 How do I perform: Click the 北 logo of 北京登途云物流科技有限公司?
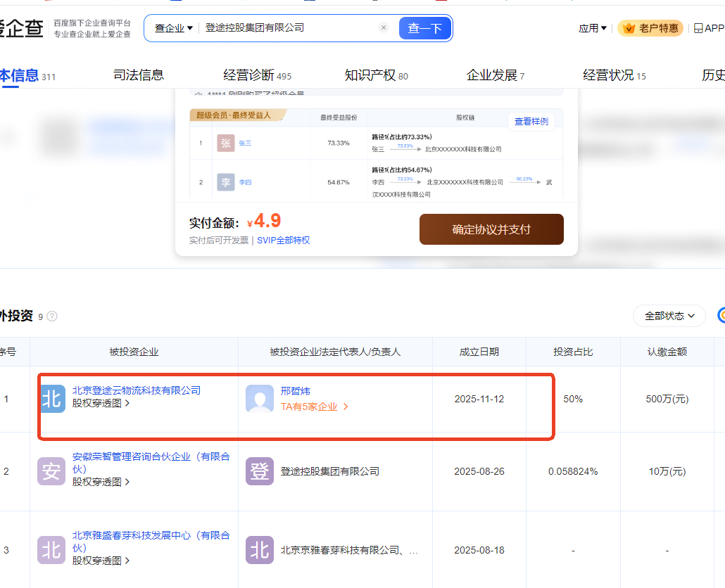coord(51,399)
